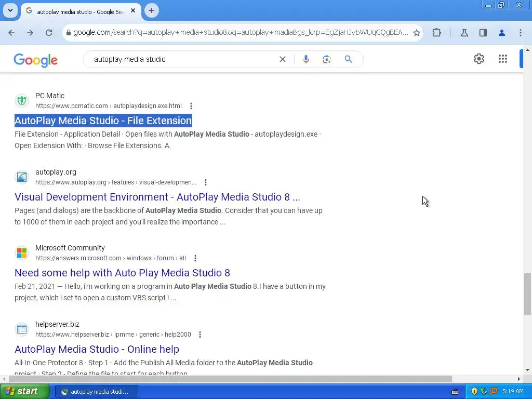Click the browser forward arrow
The width and height of the screenshot is (532, 399).
coord(30,33)
